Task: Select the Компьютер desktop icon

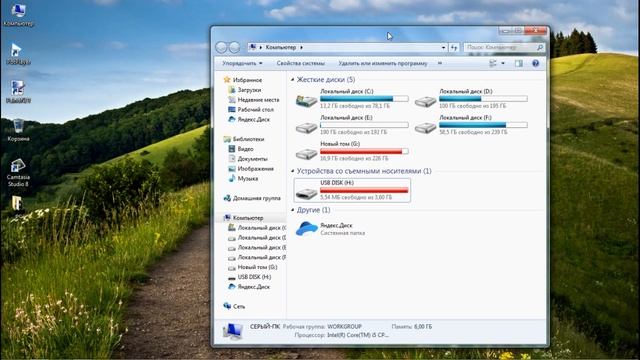Action: (x=18, y=15)
